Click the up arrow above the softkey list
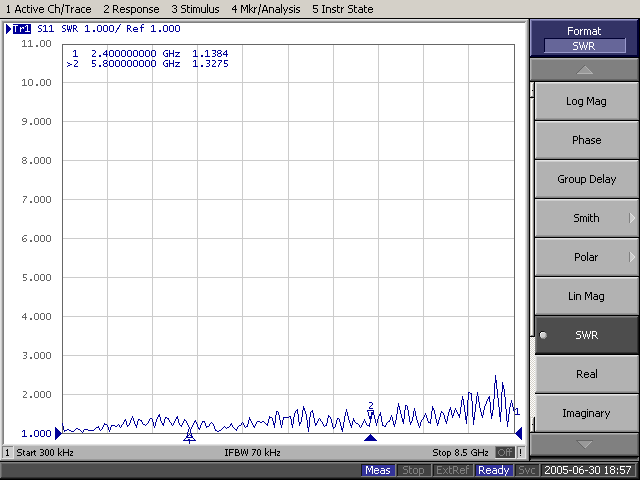Screen dimensions: 640x480 tap(584, 70)
